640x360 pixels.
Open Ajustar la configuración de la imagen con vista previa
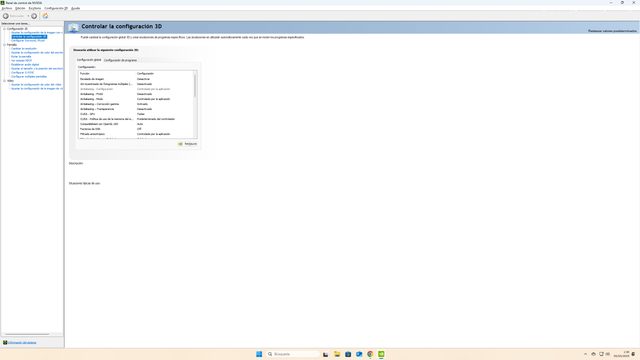pyautogui.click(x=37, y=33)
